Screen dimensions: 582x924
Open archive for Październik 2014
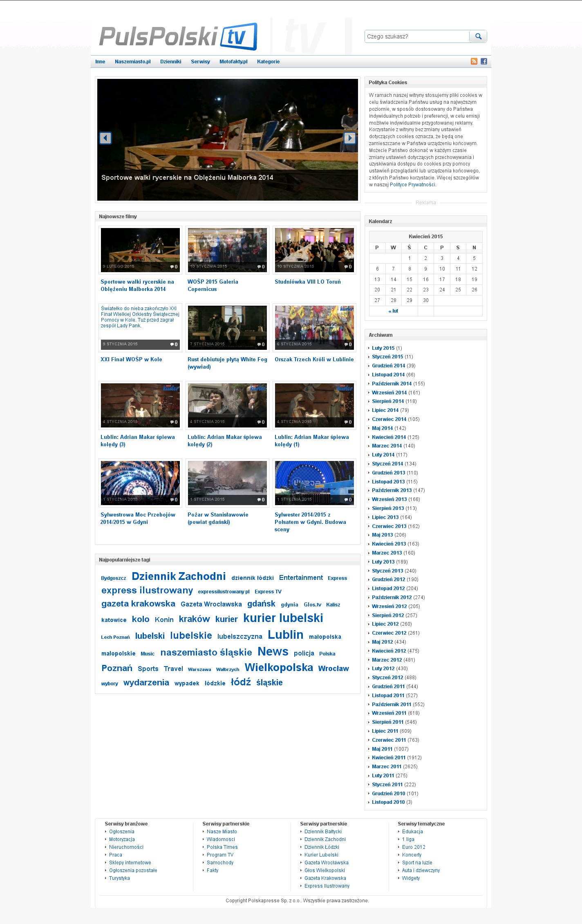(x=392, y=384)
